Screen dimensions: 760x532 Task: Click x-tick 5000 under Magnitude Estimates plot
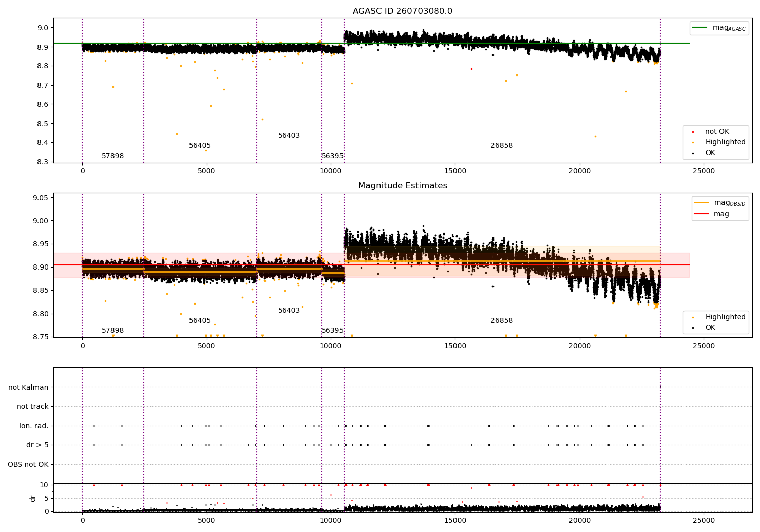(x=206, y=346)
